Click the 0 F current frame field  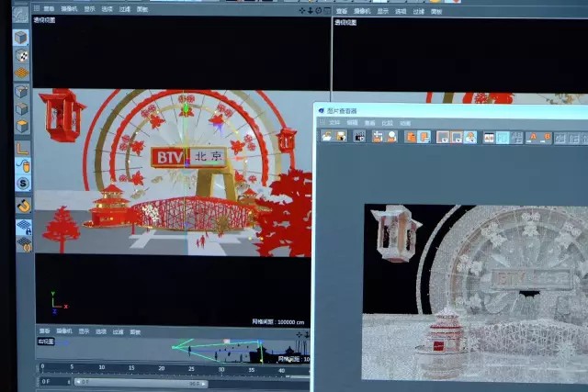click(x=55, y=382)
